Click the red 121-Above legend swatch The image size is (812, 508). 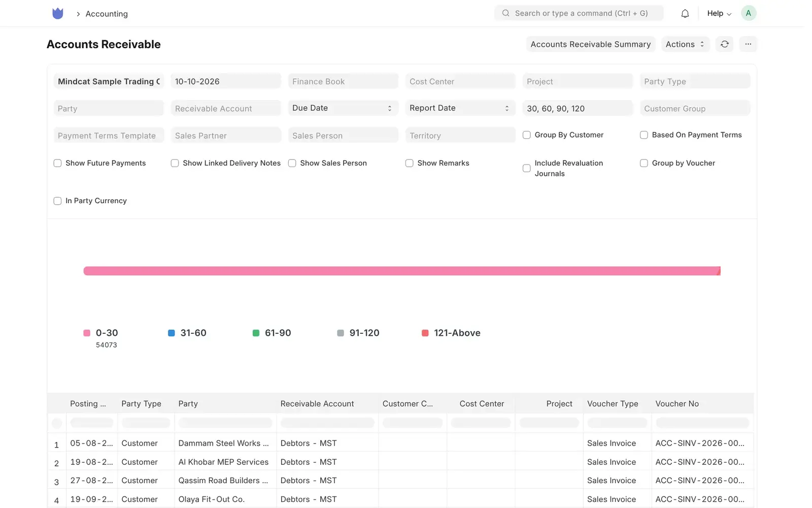point(425,333)
